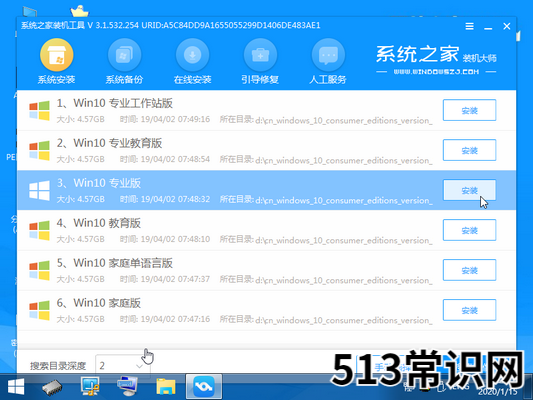Switch to the 系统之家 app in taskbar

pos(204,387)
